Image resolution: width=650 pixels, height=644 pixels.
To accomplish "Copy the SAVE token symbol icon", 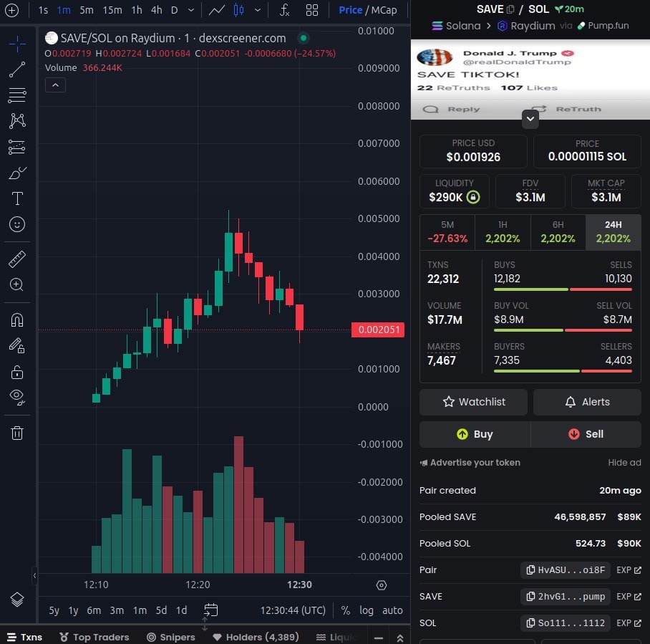I will [x=510, y=9].
